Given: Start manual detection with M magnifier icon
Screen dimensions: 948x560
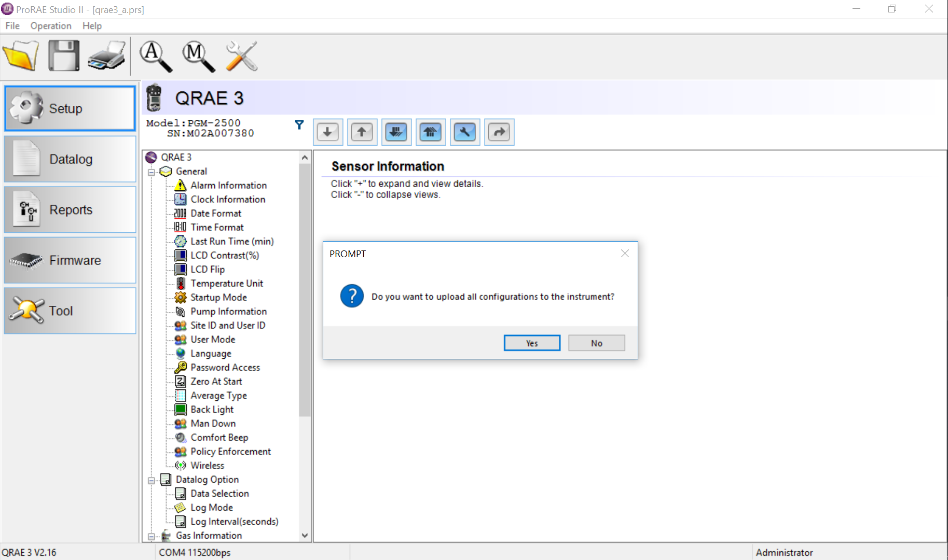Looking at the screenshot, I should [199, 56].
